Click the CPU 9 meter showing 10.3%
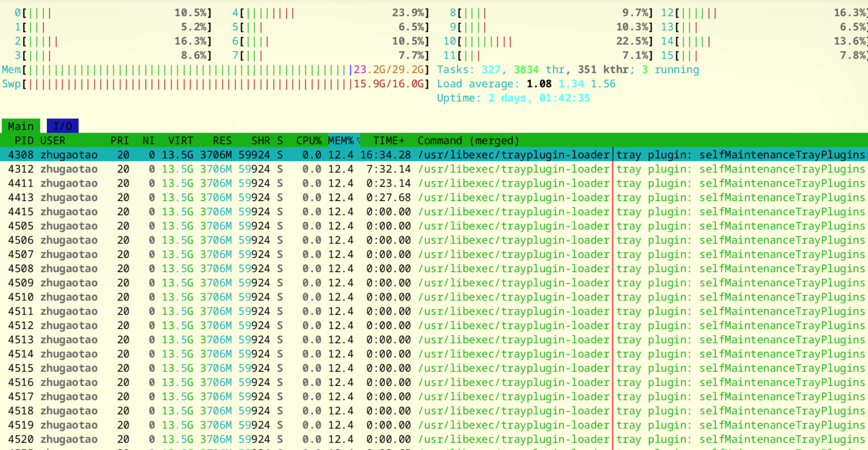The image size is (868, 450). click(551, 27)
